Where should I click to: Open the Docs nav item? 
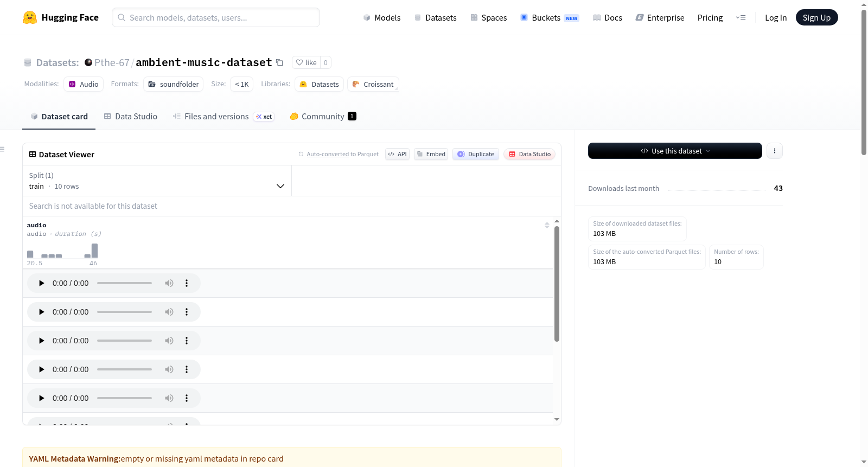coord(607,17)
